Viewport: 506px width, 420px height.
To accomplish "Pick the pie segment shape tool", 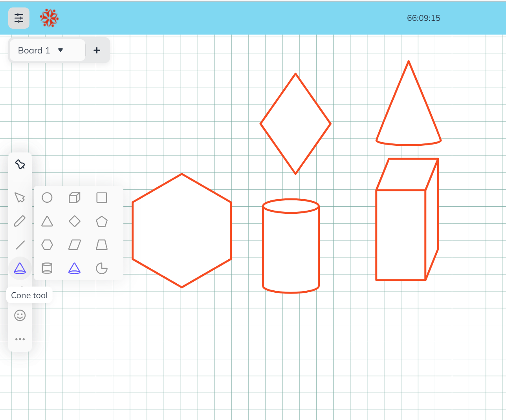I will [101, 268].
